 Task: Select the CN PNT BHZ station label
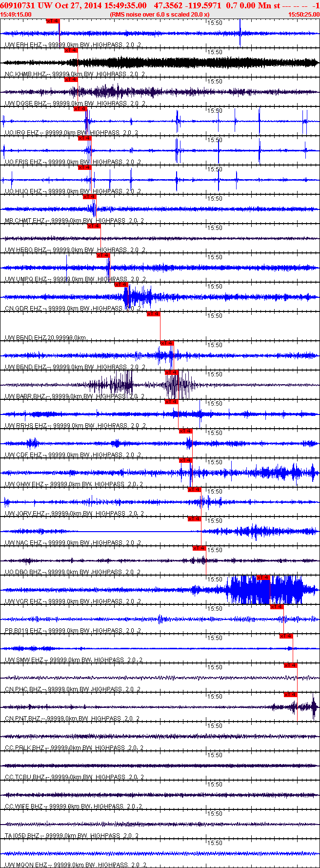click(x=72, y=719)
